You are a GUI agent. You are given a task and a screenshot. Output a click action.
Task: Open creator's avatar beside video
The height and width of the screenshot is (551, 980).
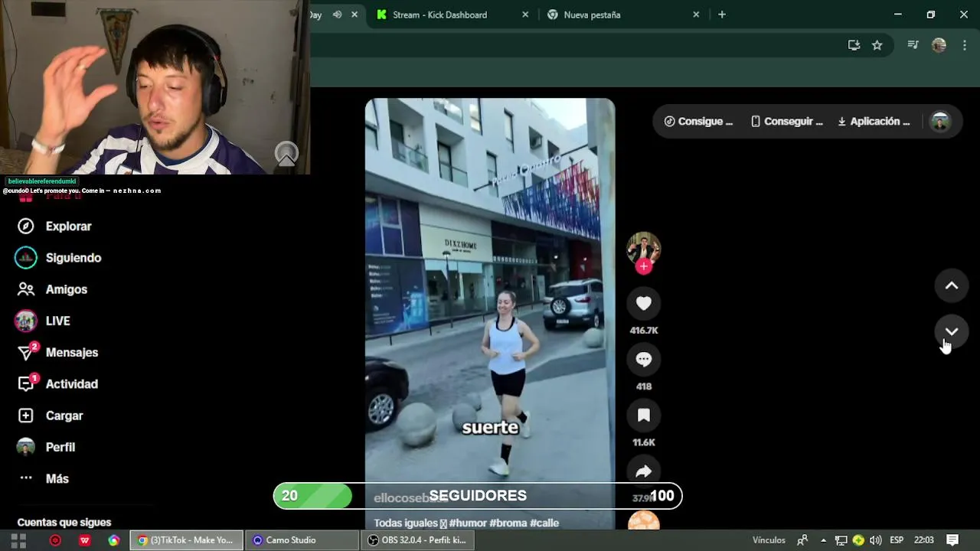tap(644, 248)
